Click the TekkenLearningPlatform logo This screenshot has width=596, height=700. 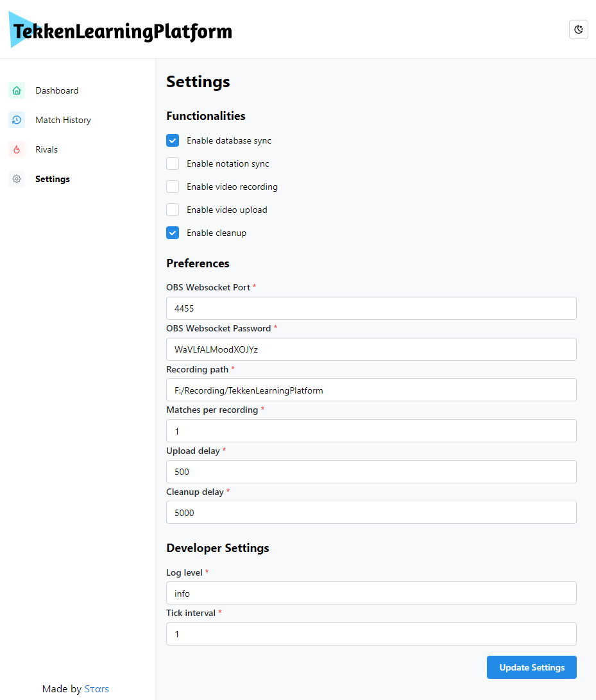(x=120, y=30)
